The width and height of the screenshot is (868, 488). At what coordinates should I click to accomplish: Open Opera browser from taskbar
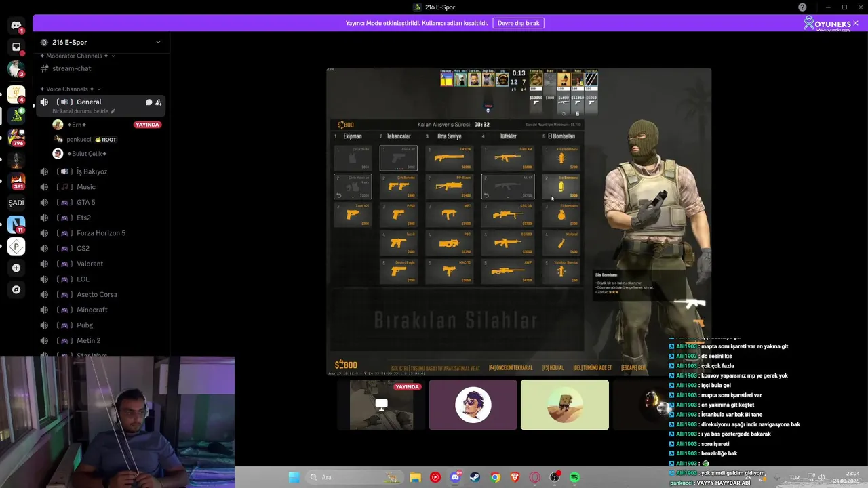pos(535,477)
